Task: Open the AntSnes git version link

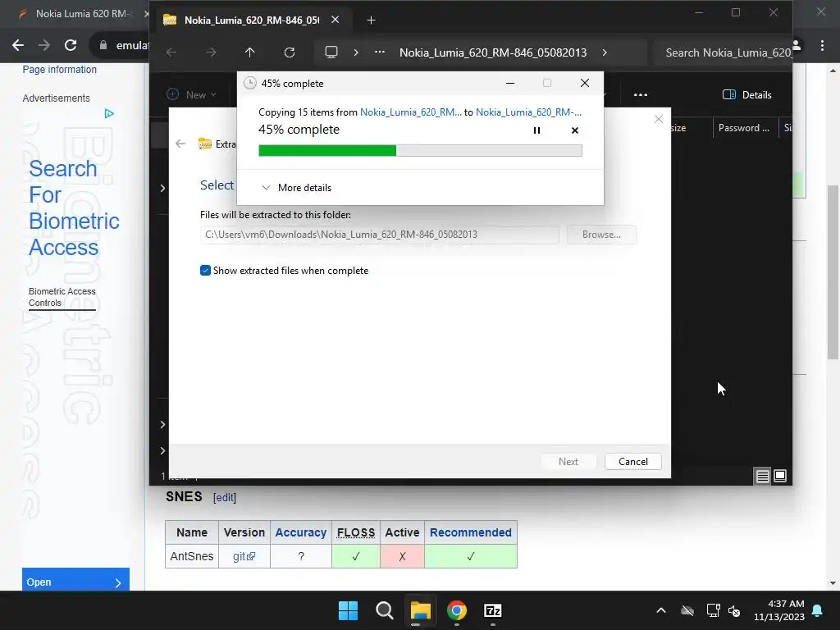Action: click(x=244, y=557)
